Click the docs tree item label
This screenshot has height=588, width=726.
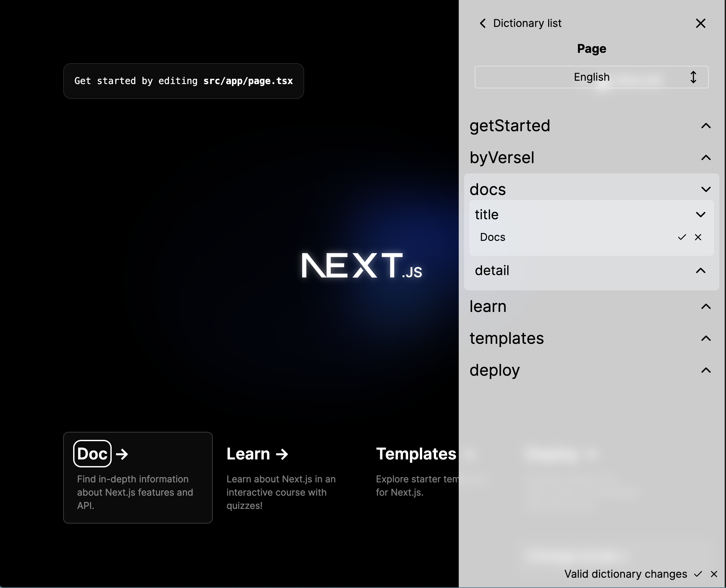pyautogui.click(x=488, y=189)
